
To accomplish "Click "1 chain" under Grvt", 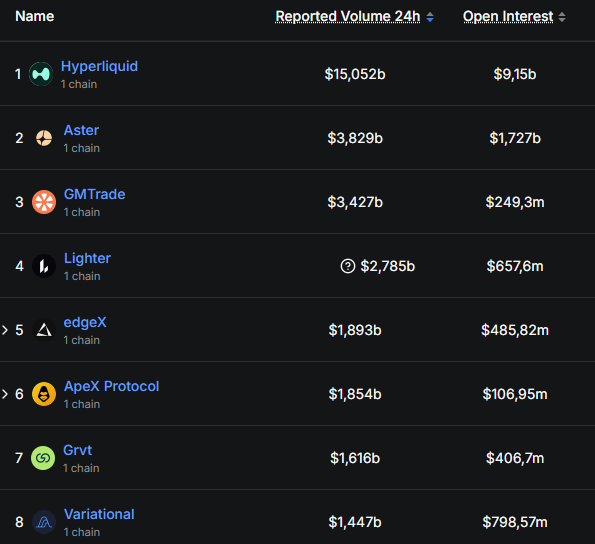I will 81,468.
